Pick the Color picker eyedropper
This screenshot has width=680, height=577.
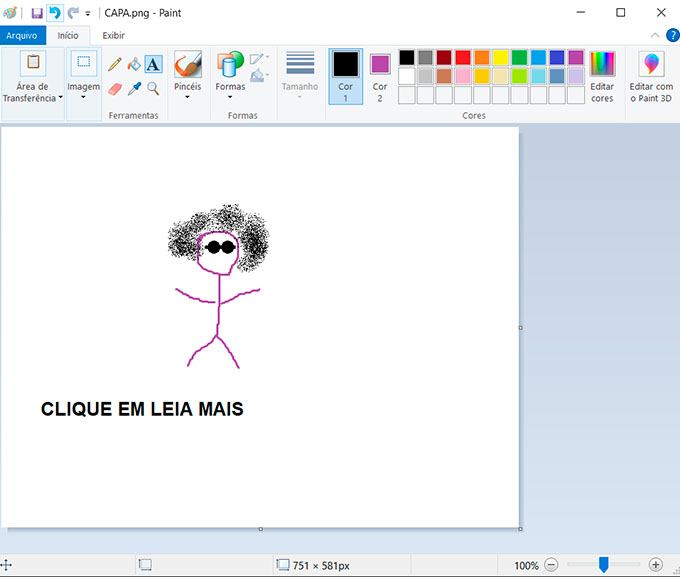(x=134, y=88)
